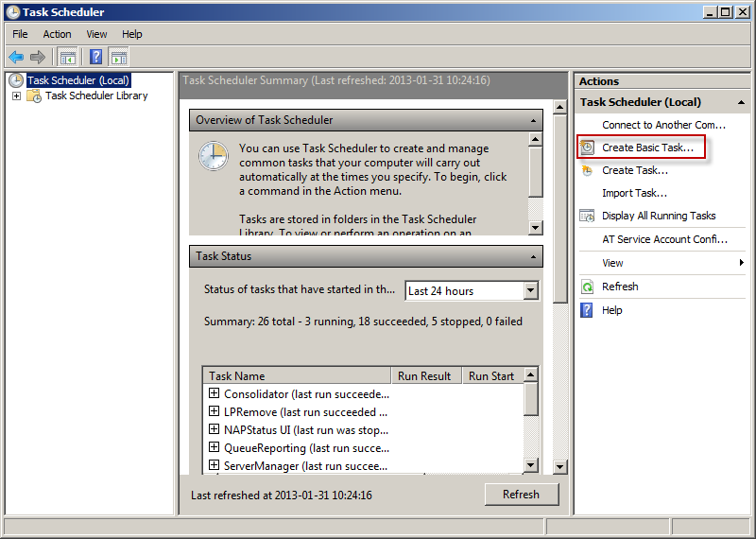
Task: Select Task Scheduler Library tree item
Action: [96, 96]
